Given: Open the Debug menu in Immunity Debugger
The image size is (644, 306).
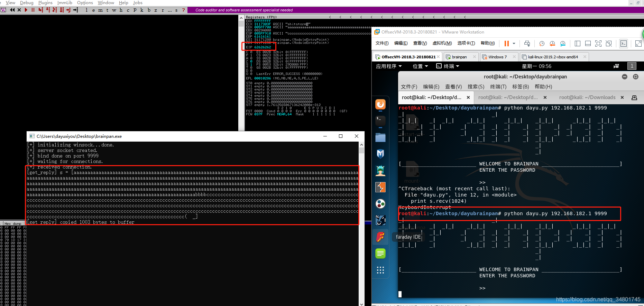Looking at the screenshot, I should [27, 3].
